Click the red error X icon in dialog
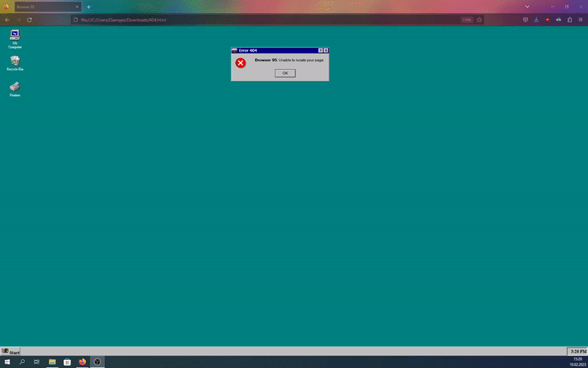 [x=240, y=63]
